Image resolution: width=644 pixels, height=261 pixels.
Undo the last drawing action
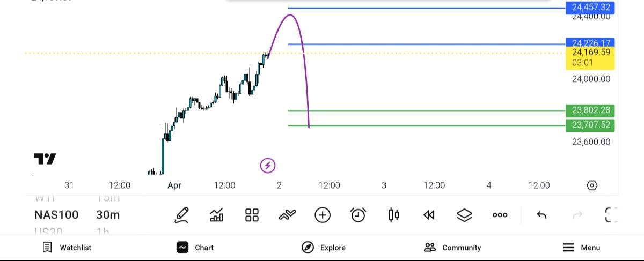pyautogui.click(x=541, y=215)
